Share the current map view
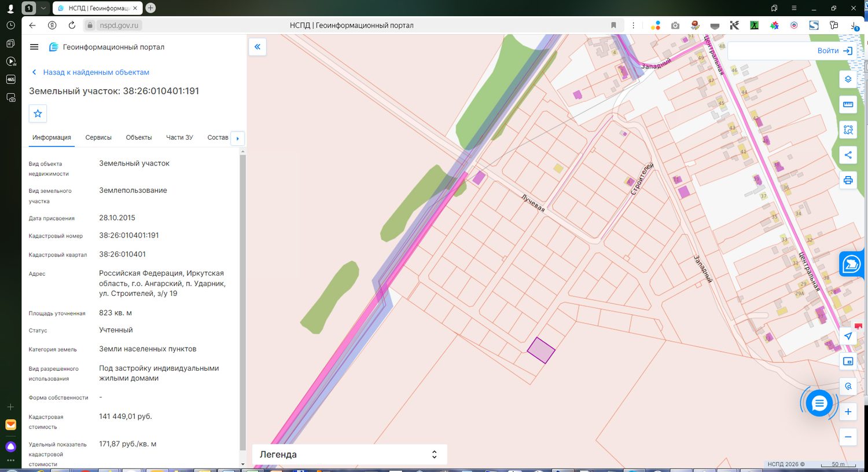The image size is (868, 472). 848,155
